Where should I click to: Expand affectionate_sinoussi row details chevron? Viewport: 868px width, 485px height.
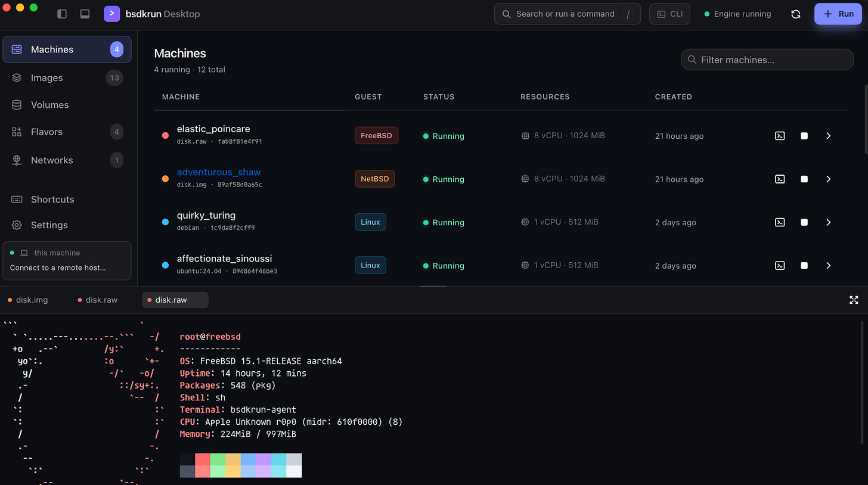coord(828,265)
